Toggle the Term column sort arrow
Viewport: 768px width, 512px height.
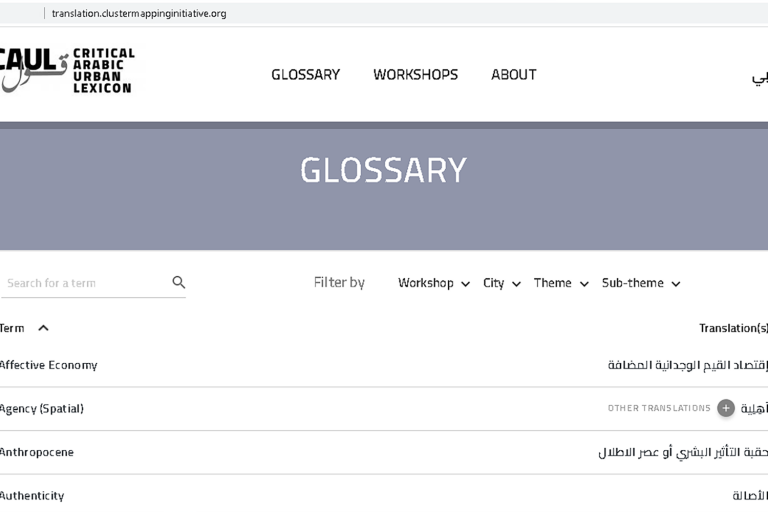coord(43,328)
